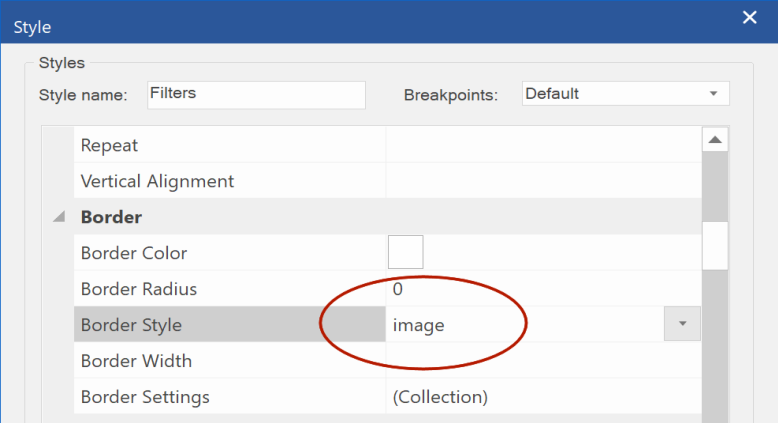Click the Border Settings (Collection) value
The width and height of the screenshot is (779, 424).
(x=440, y=397)
